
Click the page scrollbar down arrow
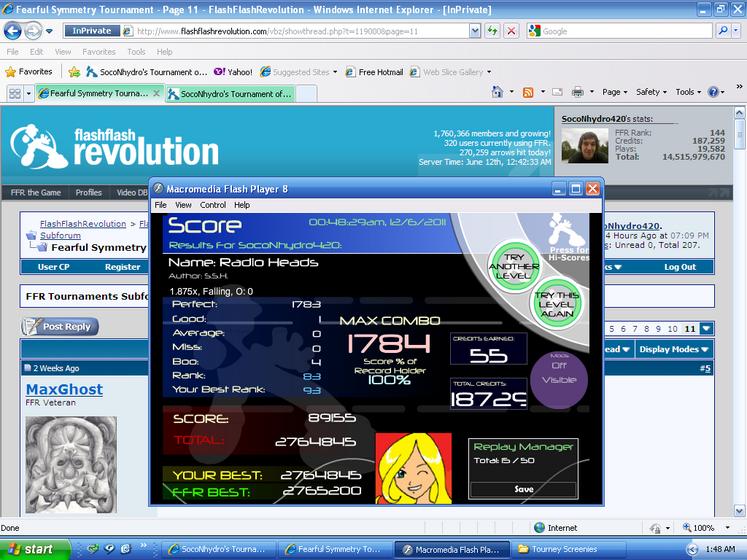click(x=739, y=510)
